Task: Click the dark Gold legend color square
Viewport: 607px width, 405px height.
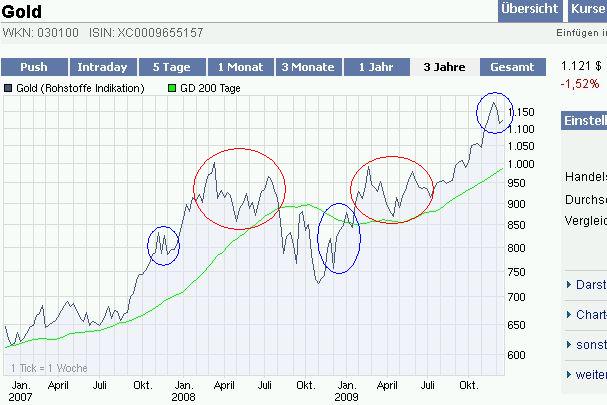Action: (x=8, y=88)
